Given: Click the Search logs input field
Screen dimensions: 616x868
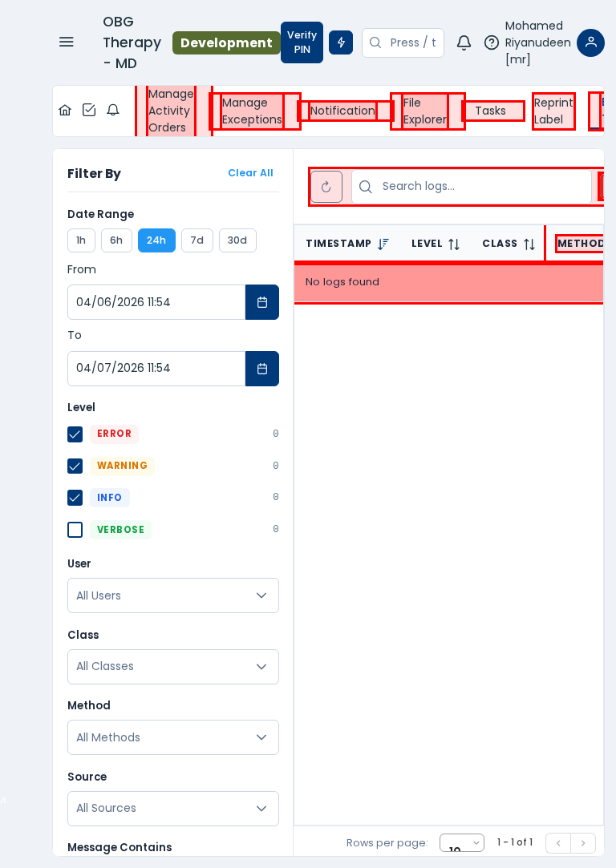Looking at the screenshot, I should tap(481, 187).
